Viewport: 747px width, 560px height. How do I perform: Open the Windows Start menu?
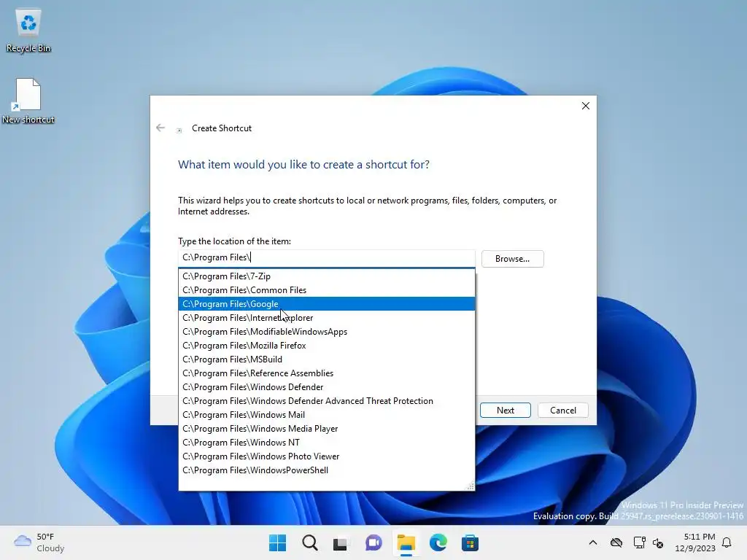coord(277,542)
